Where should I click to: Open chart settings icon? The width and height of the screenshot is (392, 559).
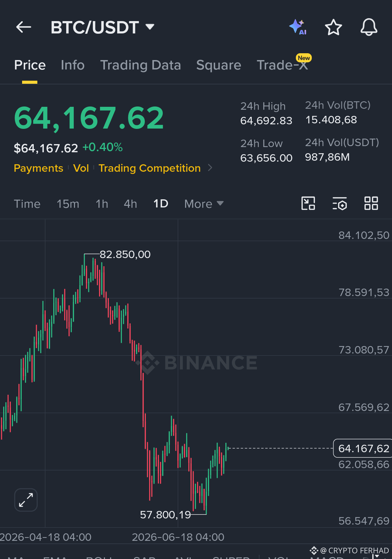[x=340, y=204]
